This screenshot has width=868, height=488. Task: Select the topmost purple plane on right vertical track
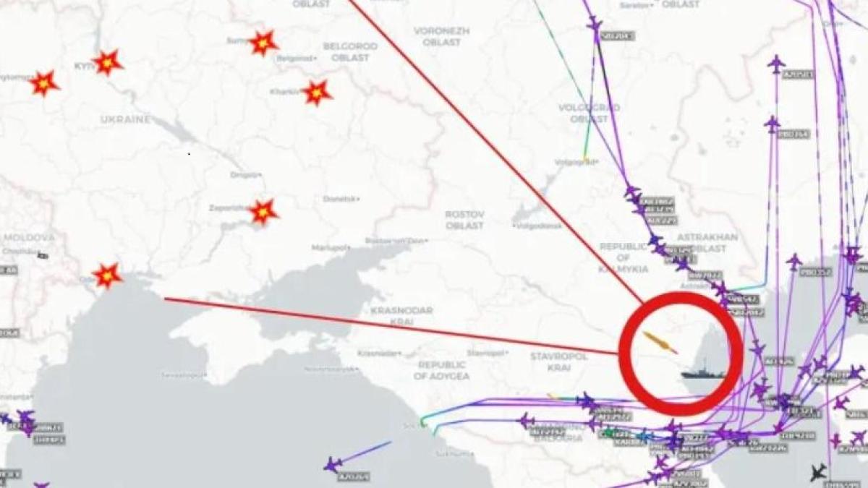point(776,64)
